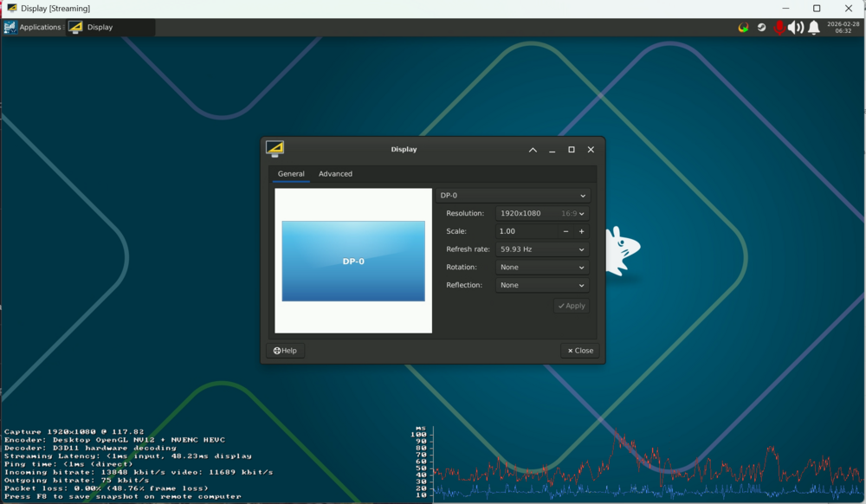Screen dimensions: 866x504
Task: Click the Display taskbar window button
Action: pos(111,27)
